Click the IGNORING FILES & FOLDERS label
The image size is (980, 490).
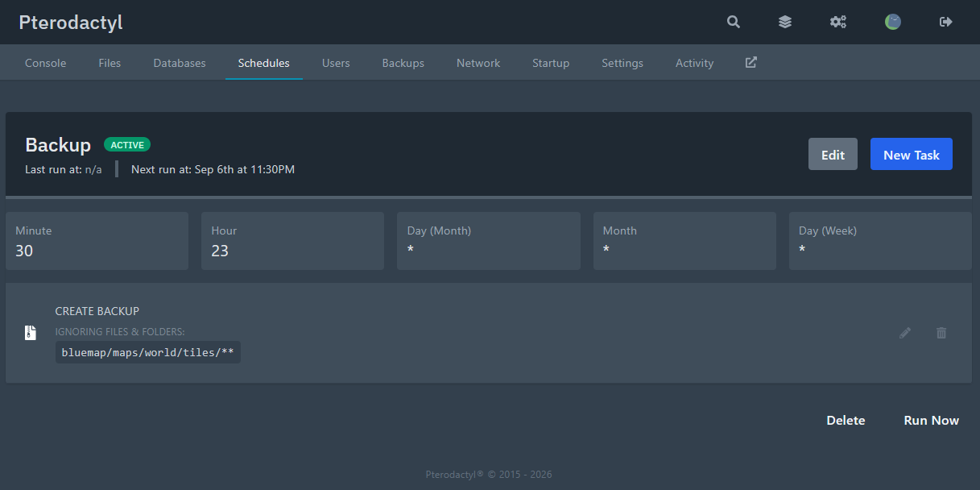coord(120,331)
